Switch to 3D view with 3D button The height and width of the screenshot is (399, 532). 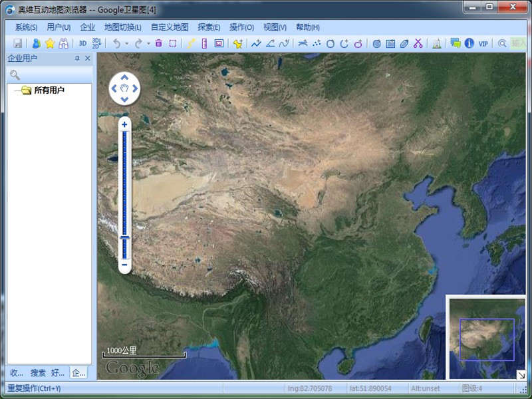(82, 43)
